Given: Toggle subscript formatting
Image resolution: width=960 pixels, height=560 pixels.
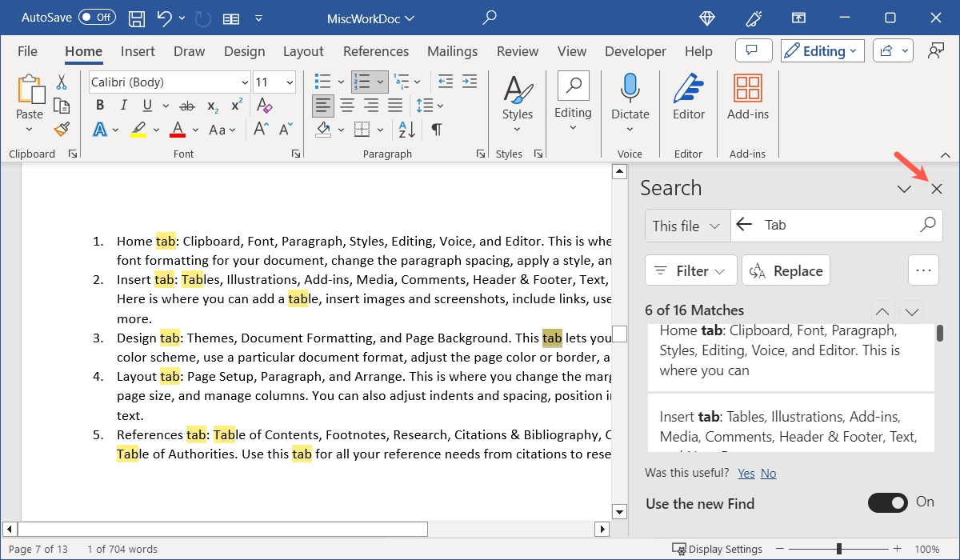Looking at the screenshot, I should click(210, 105).
